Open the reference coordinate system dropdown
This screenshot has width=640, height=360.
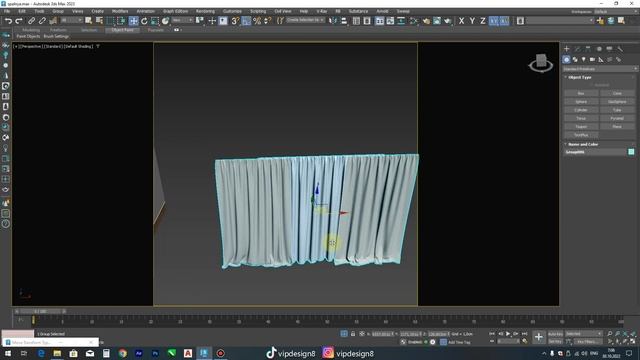point(182,20)
